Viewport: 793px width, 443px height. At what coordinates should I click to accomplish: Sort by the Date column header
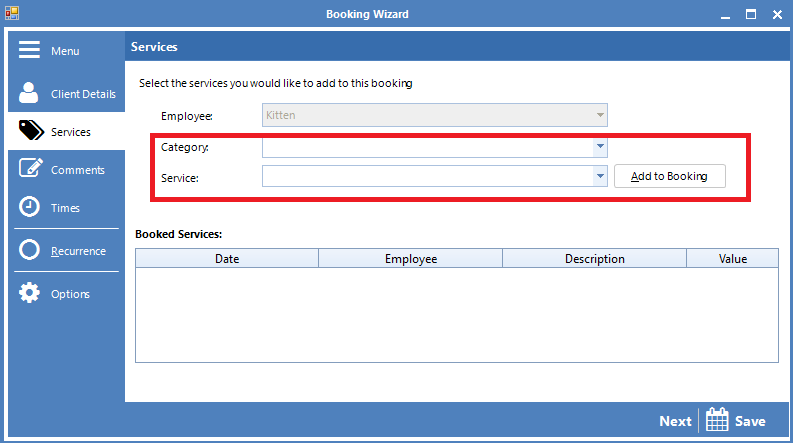coord(227,259)
